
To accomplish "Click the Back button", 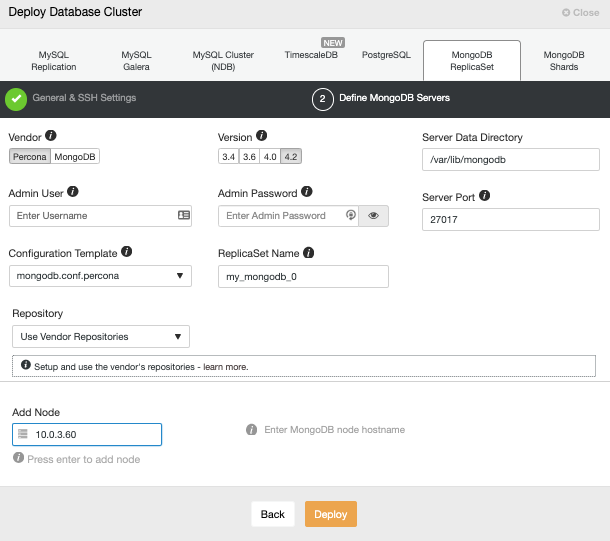I will coord(273,514).
